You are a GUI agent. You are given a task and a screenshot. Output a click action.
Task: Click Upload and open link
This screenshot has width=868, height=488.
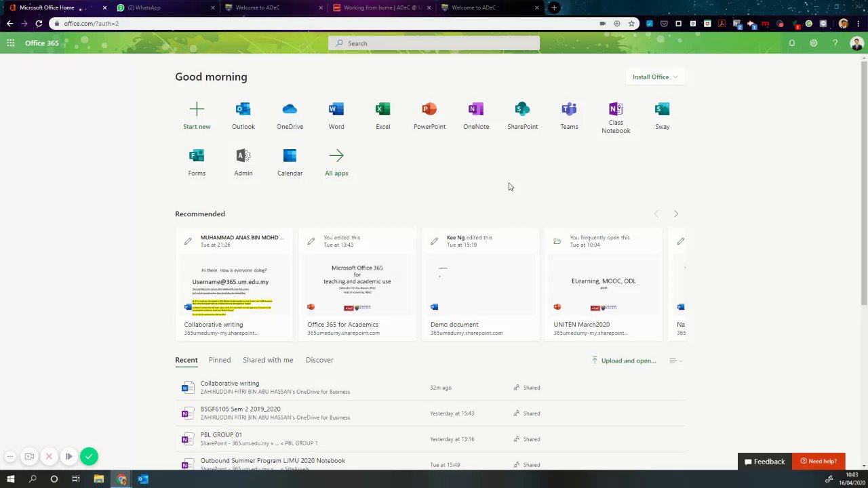624,361
